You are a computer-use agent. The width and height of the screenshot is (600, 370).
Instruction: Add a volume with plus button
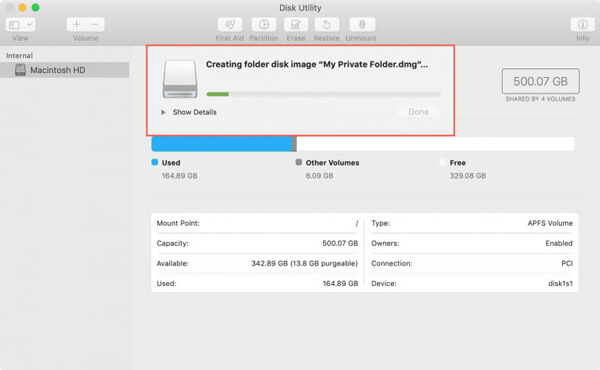(x=76, y=24)
